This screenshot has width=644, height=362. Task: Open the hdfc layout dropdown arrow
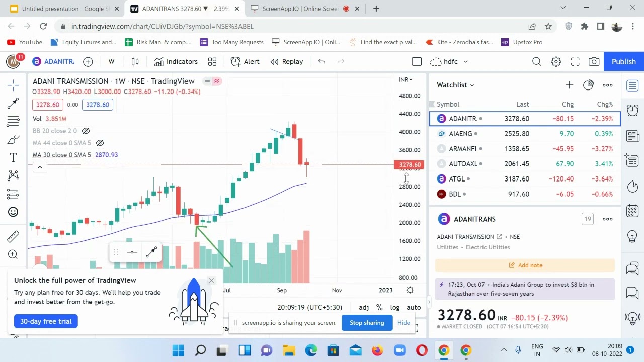466,62
